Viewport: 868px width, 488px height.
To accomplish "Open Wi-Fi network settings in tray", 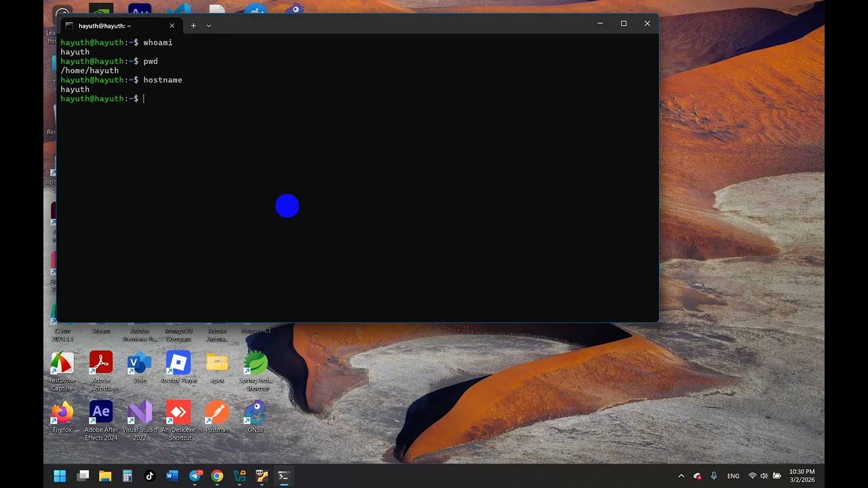I will point(752,476).
